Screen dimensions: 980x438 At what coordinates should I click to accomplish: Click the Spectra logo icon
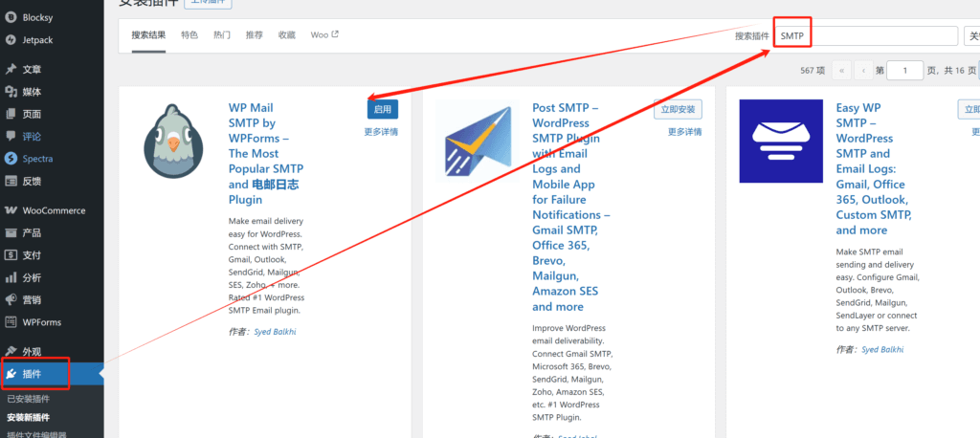(11, 159)
